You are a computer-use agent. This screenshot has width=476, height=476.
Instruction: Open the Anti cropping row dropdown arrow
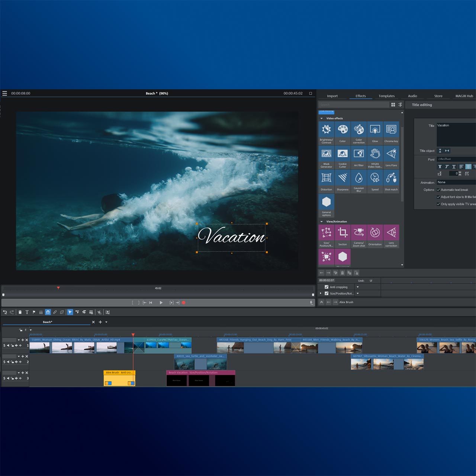coord(358,287)
